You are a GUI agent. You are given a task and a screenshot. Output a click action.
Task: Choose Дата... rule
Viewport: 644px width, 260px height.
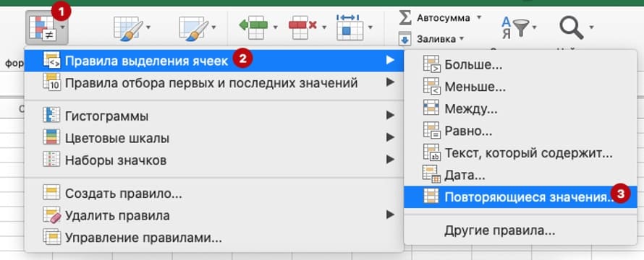tap(520, 175)
